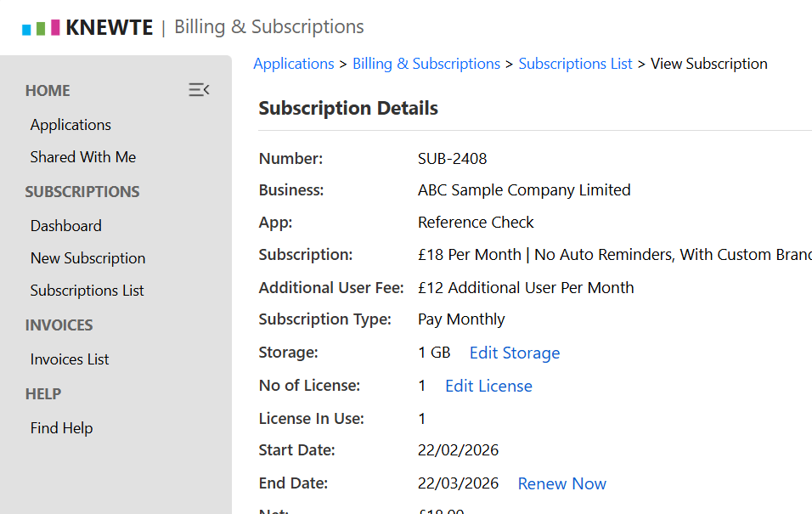The width and height of the screenshot is (812, 514).
Task: Open Find Help from the sidebar
Action: [x=61, y=427]
